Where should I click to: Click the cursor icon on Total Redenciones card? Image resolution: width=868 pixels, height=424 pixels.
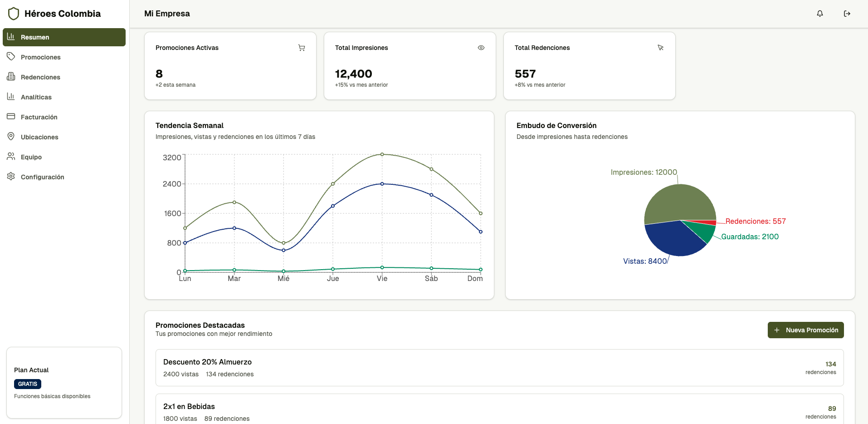pyautogui.click(x=661, y=48)
